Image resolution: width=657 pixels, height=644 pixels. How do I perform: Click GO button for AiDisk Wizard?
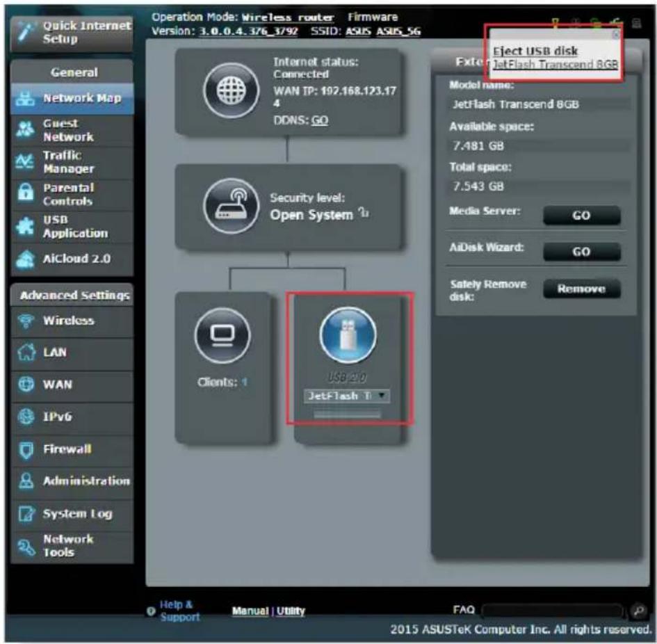[x=582, y=252]
